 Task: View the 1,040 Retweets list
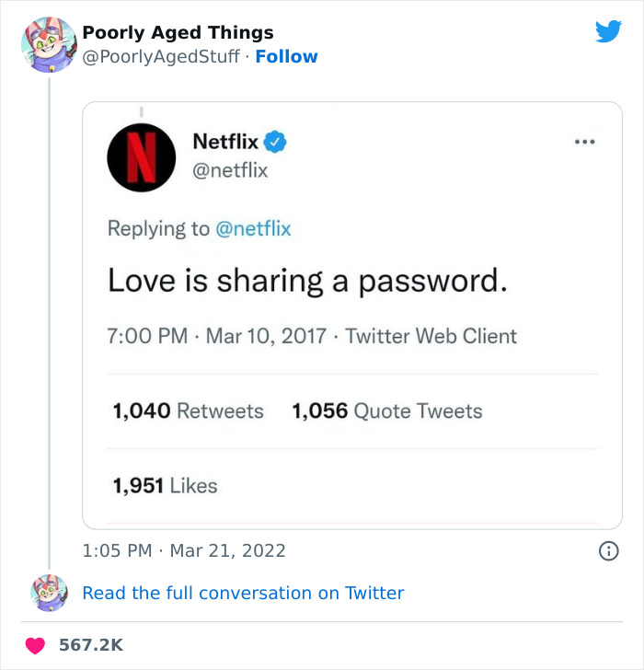coord(189,411)
